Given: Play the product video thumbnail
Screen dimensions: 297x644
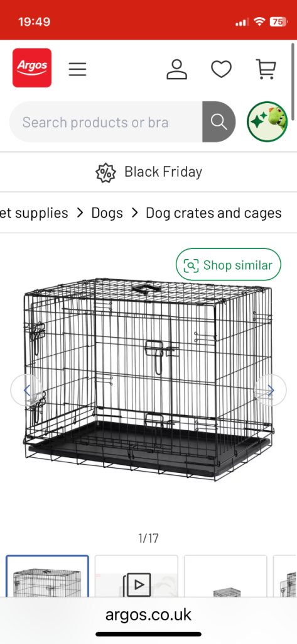Looking at the screenshot, I should [137, 576].
